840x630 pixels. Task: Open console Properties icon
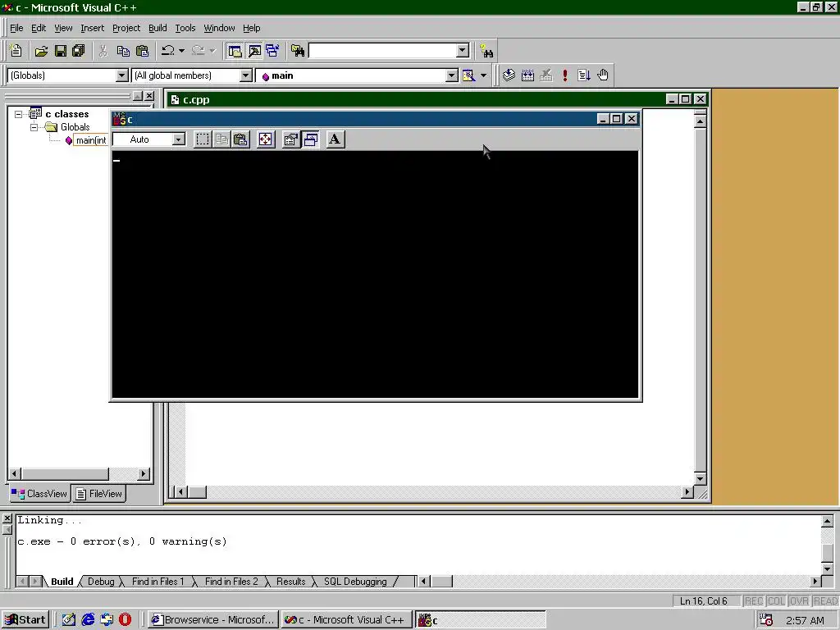291,139
